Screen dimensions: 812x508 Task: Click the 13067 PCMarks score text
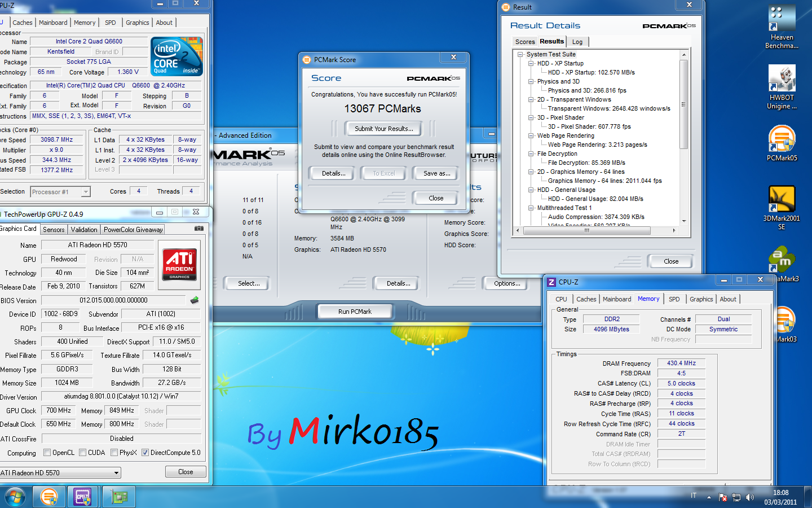383,108
